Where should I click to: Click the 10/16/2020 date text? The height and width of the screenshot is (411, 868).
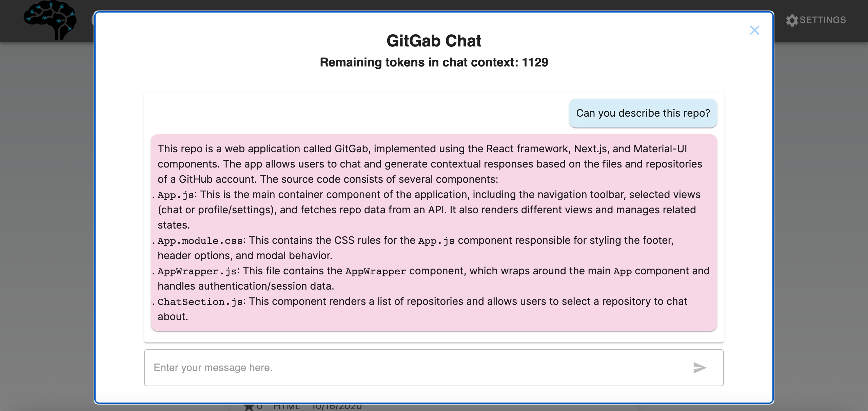tap(337, 407)
